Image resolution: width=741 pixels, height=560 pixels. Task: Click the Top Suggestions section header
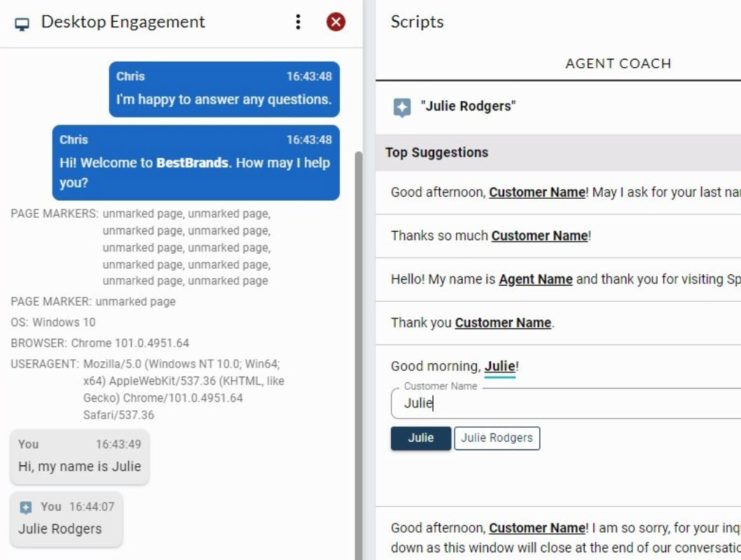tap(436, 153)
